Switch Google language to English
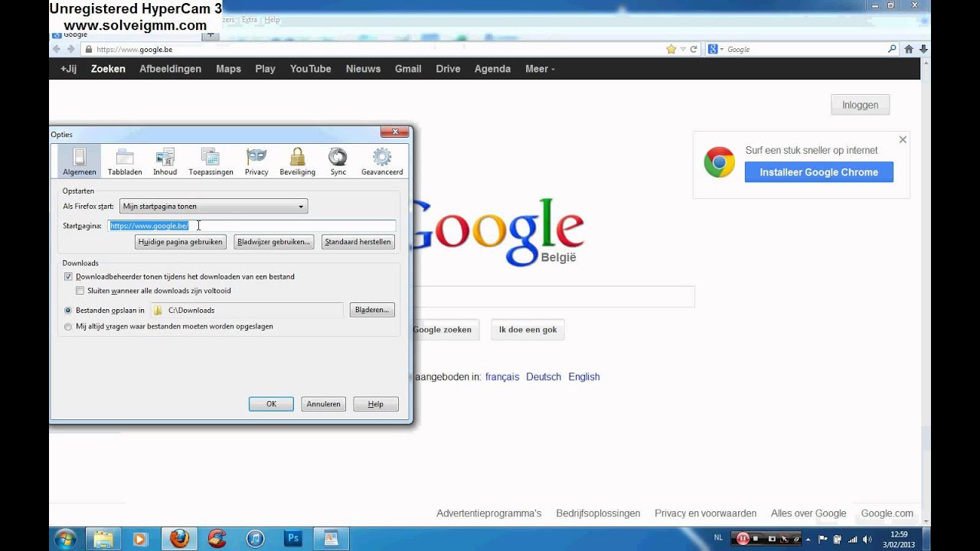 click(584, 377)
